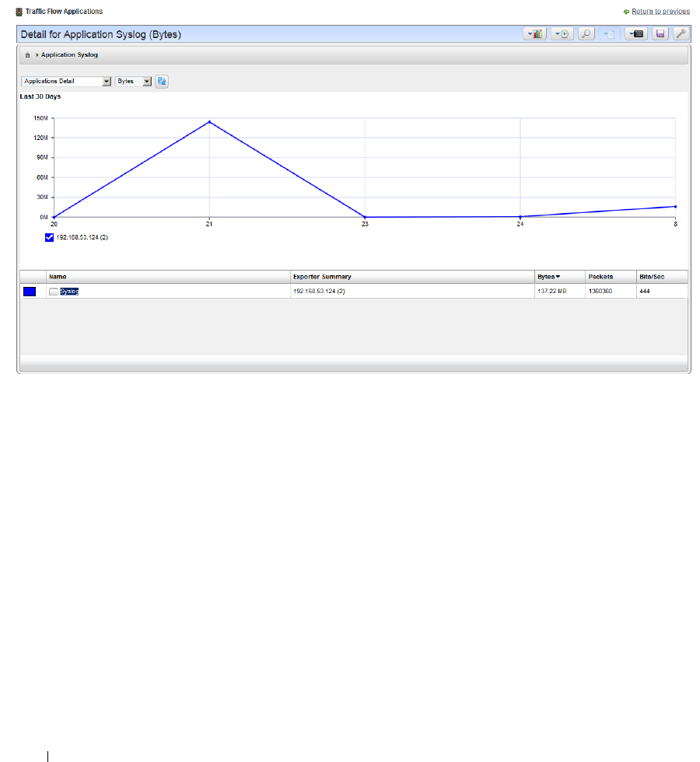Open the Bytes unit dropdown
Viewport: 700px width, 762px height.
pyautogui.click(x=133, y=81)
